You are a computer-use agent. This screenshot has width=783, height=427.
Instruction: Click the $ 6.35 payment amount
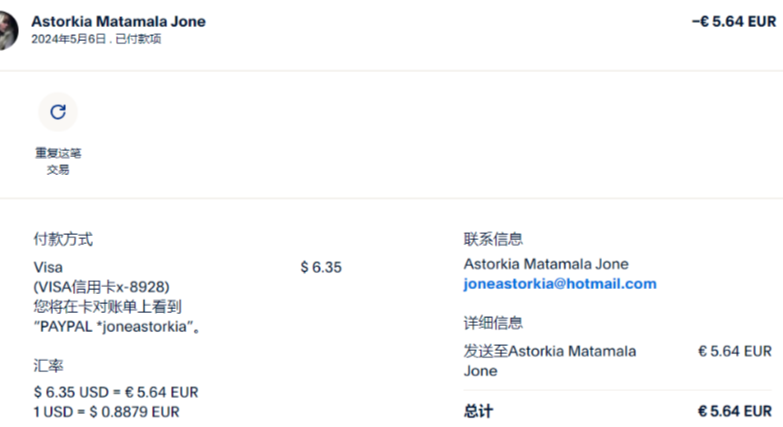[321, 267]
